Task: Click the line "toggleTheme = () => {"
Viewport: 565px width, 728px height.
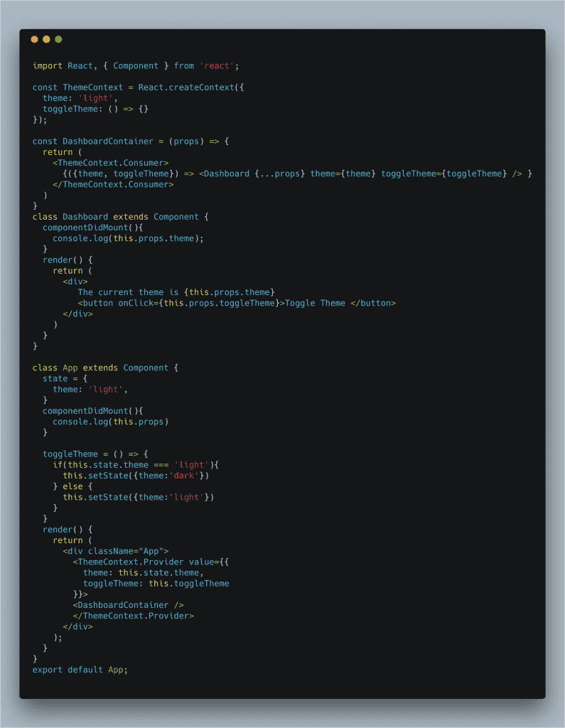Action: [95, 454]
